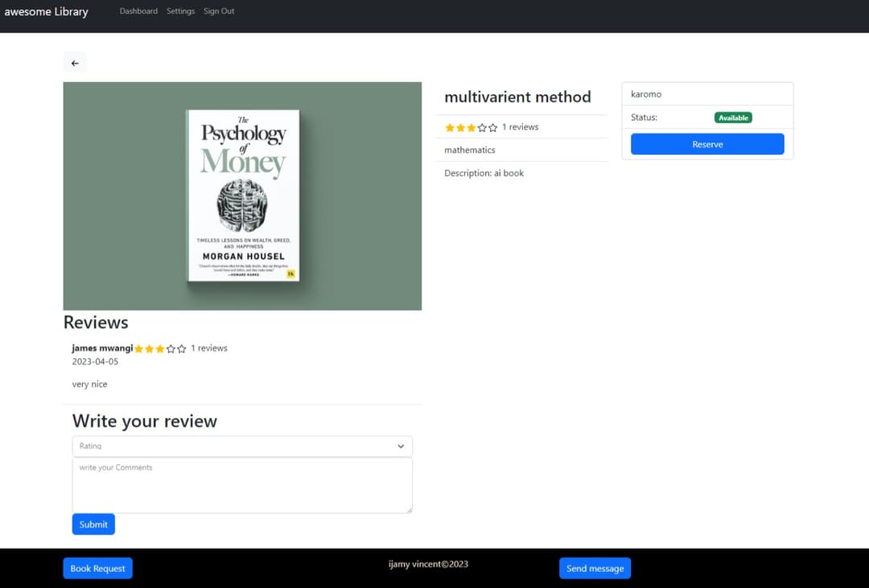Screen dimensions: 869x588
Task: Click the Book Request button in the footer
Action: point(97,568)
